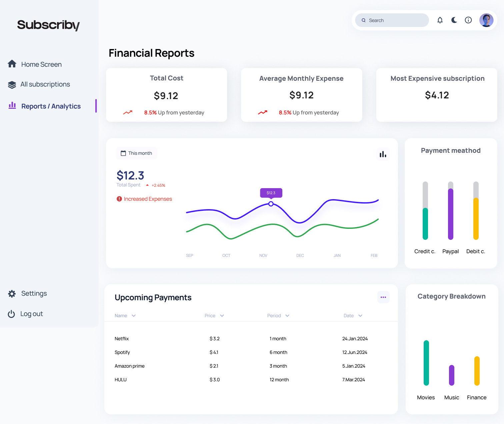Open the Price column dropdown
Screen dimensions: 504x424
point(222,316)
